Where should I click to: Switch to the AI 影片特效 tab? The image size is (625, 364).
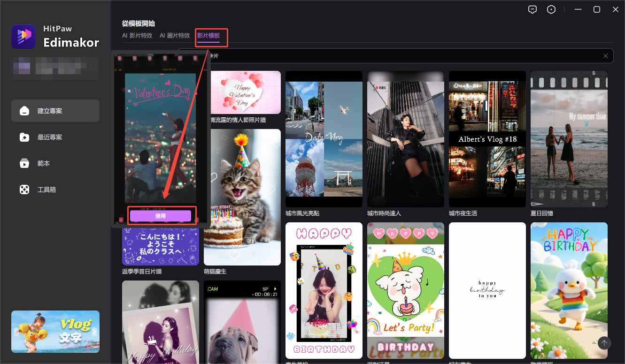point(137,36)
